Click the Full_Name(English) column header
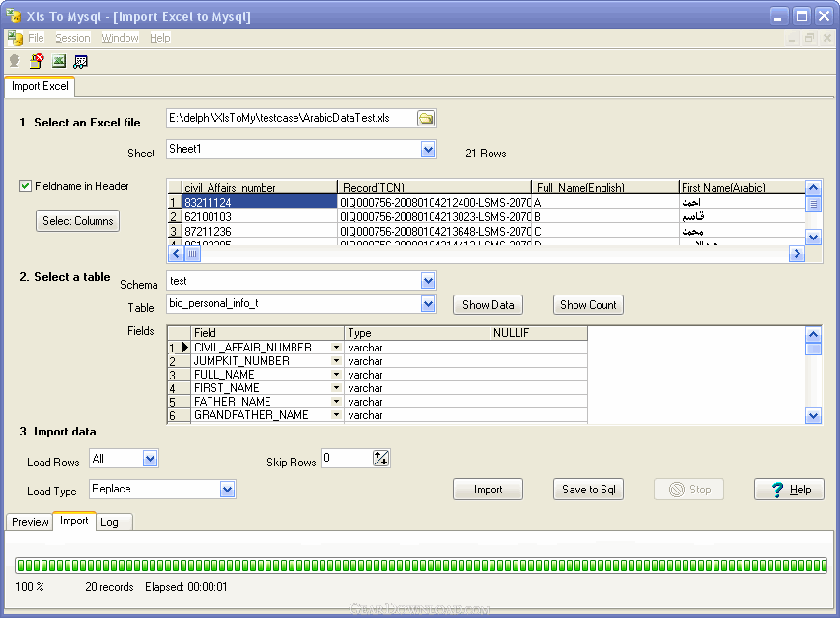Screen dimensions: 840x618 [604, 187]
